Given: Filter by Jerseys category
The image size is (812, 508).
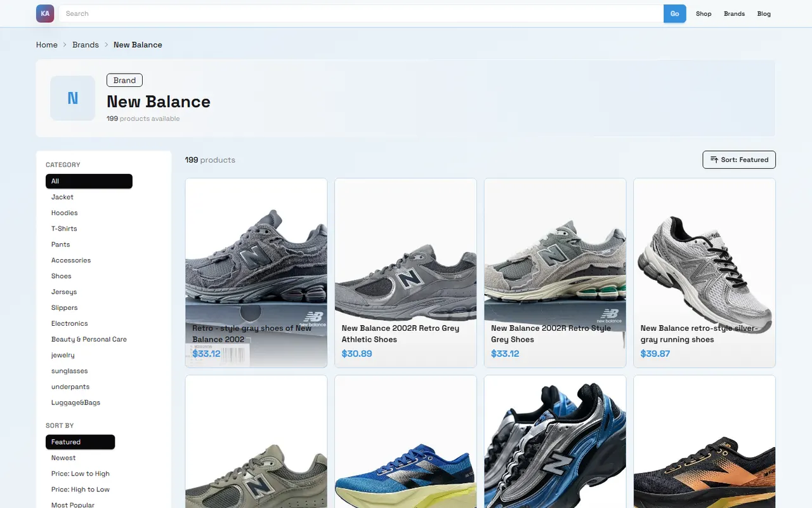Looking at the screenshot, I should pyautogui.click(x=64, y=292).
